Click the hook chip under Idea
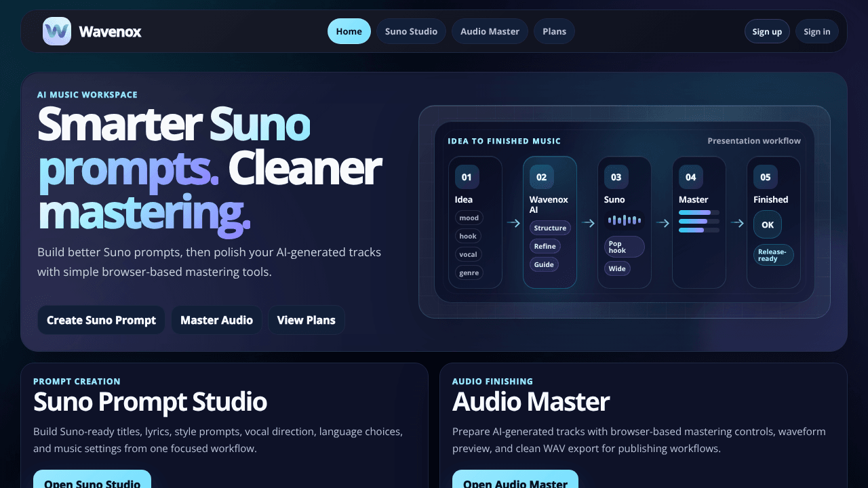Viewport: 868px width, 488px height. [468, 236]
